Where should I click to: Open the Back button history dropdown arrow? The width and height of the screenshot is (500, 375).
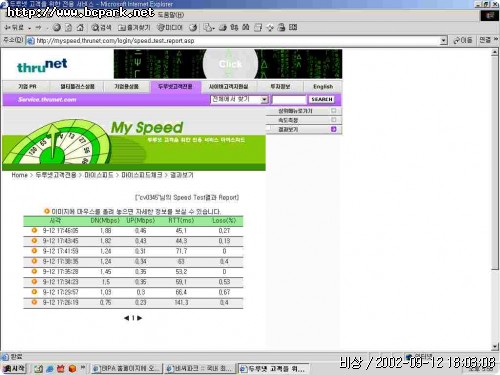click(x=30, y=28)
